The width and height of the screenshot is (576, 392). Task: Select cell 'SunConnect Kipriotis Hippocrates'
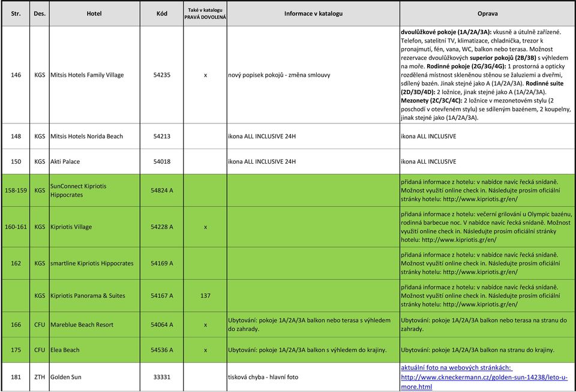coord(94,190)
